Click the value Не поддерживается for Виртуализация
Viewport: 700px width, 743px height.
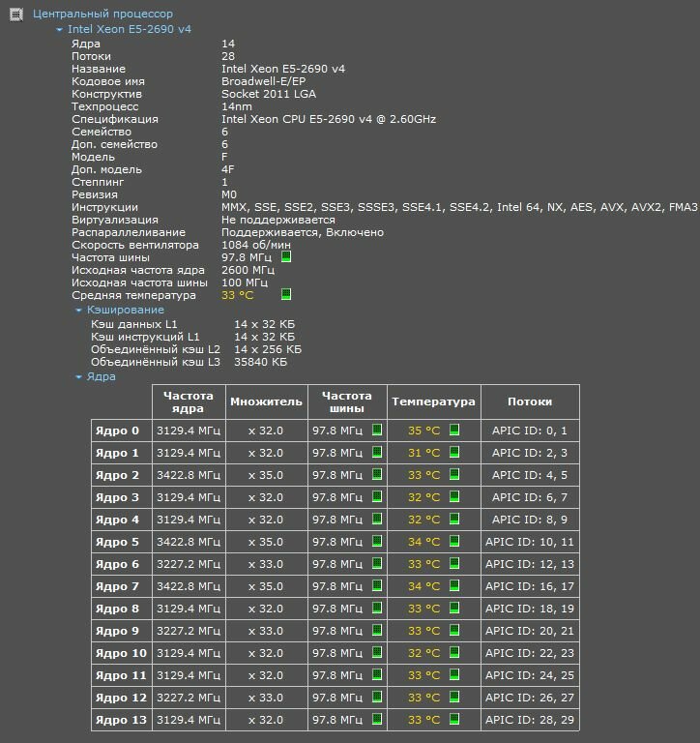tap(278, 220)
